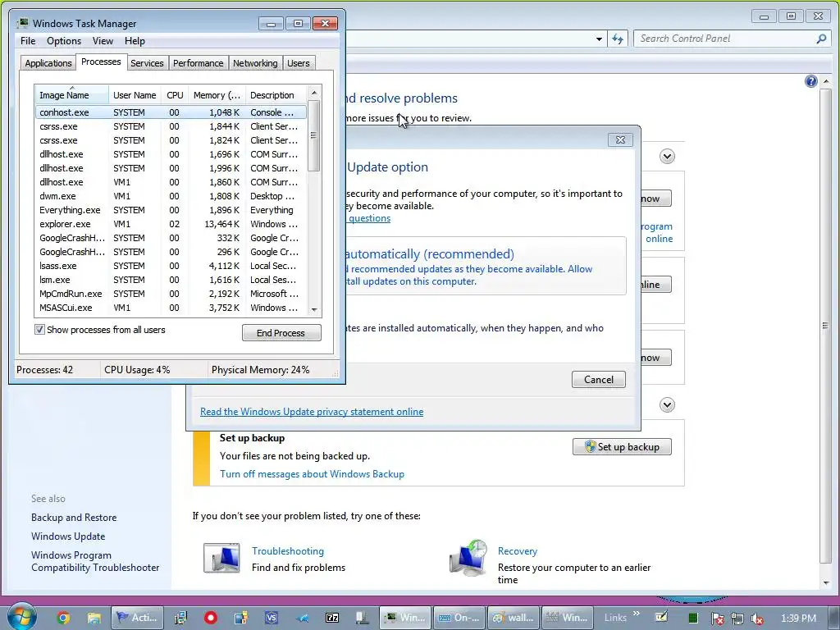Click the Set up backup button
The width and height of the screenshot is (840, 630).
pyautogui.click(x=622, y=447)
